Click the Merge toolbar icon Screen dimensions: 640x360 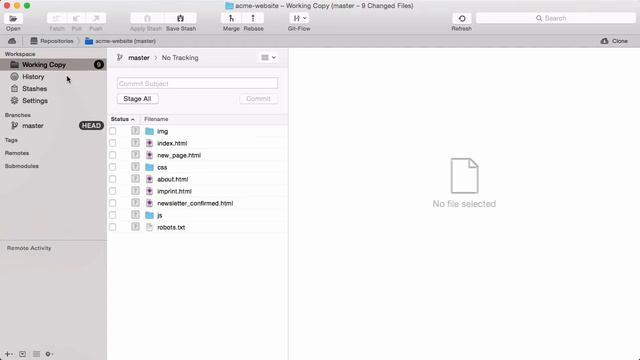tap(231, 18)
